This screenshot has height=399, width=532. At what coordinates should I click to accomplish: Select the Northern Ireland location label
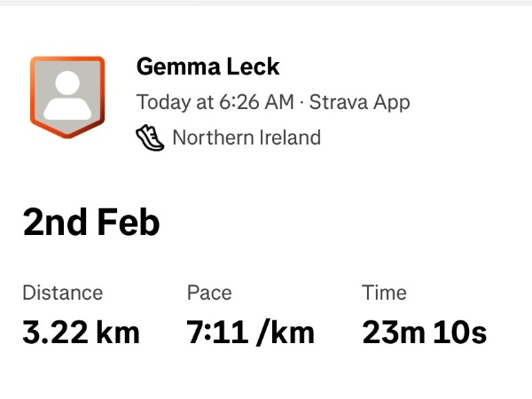[246, 137]
